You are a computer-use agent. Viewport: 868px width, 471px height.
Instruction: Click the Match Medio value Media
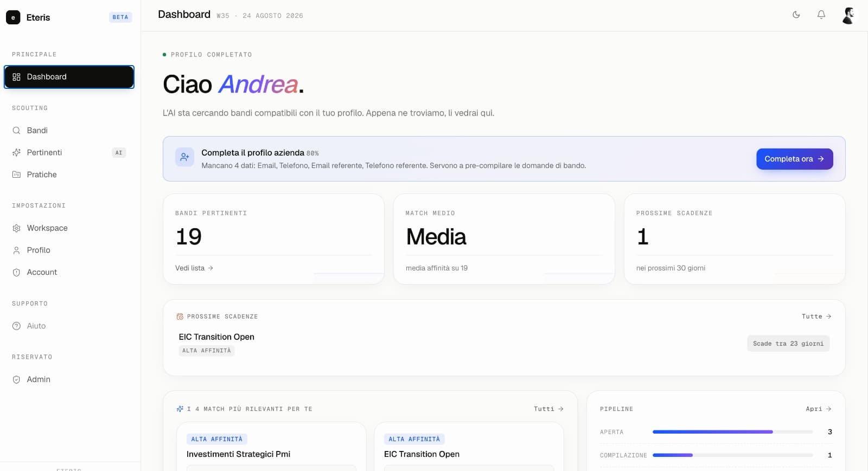[x=436, y=237]
